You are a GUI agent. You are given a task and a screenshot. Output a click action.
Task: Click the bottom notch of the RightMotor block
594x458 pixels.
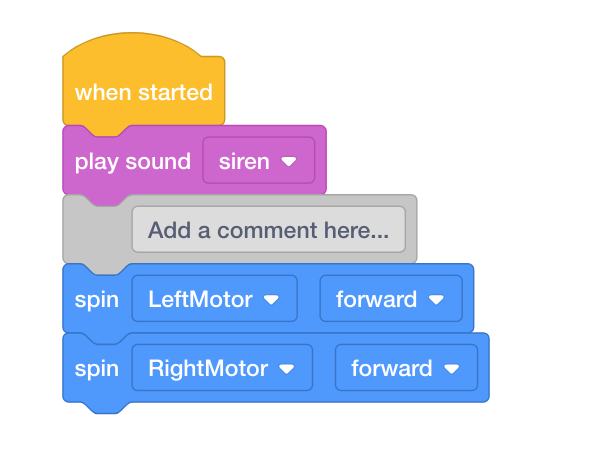coord(106,408)
